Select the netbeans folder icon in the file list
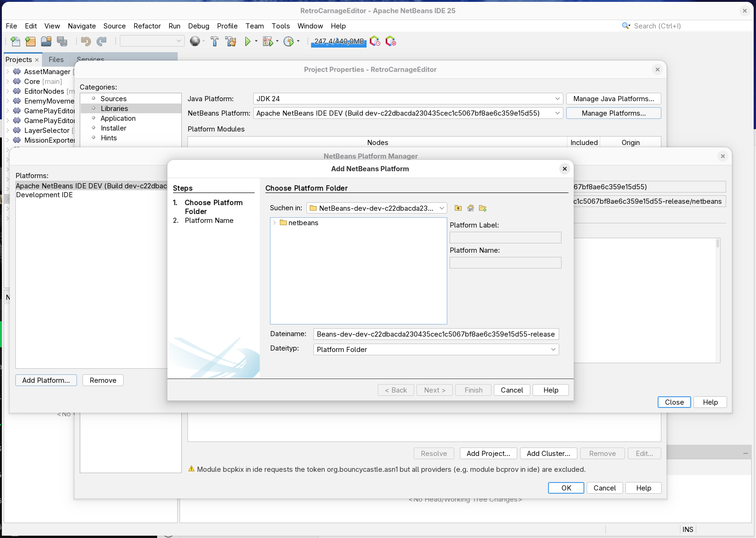 click(x=283, y=223)
